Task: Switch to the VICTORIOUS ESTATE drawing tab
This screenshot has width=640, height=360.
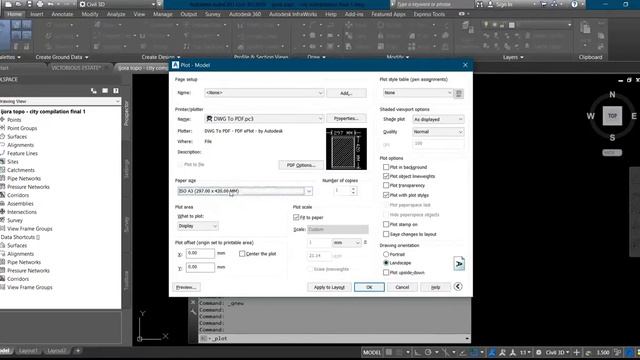Action: click(x=76, y=68)
